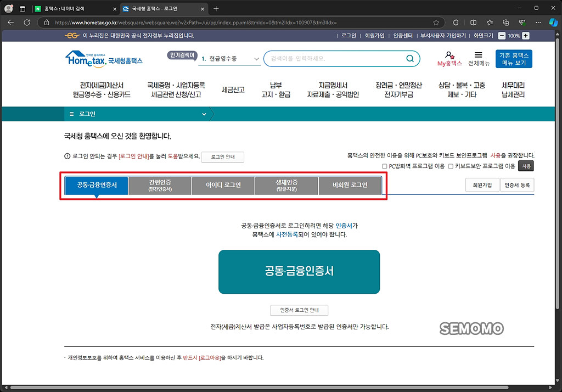Screen dimensions: 562x392
Task: Open My홈택스 person icon
Action: tap(449, 55)
